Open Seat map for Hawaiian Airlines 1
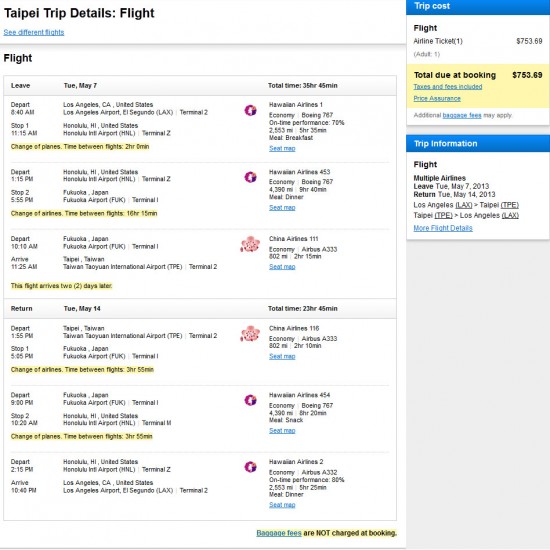Viewport: 550px width, 550px height. 282,148
